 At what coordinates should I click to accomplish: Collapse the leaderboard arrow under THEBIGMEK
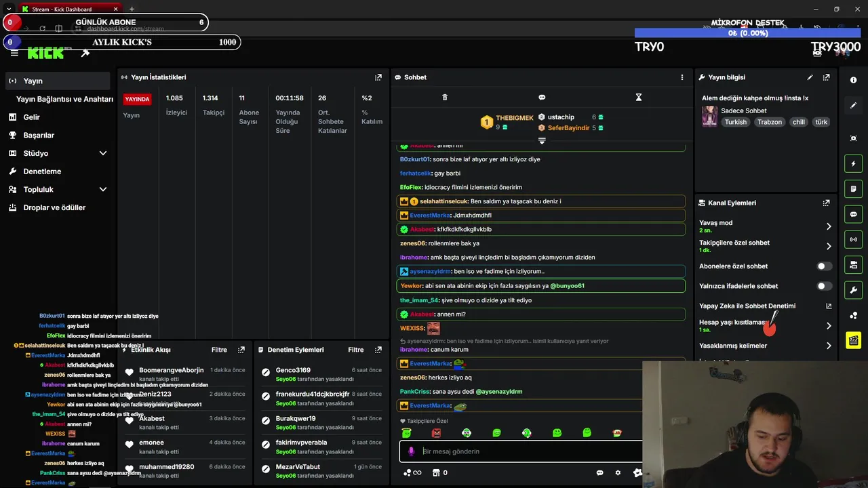pyautogui.click(x=542, y=140)
